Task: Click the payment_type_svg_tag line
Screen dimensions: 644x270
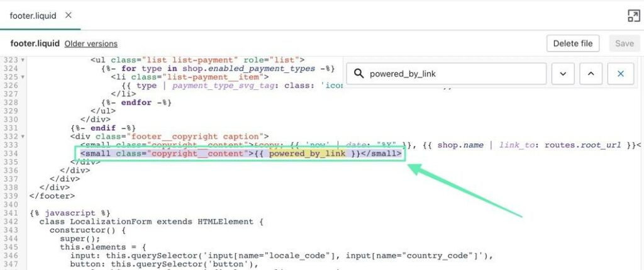Action: (x=233, y=86)
